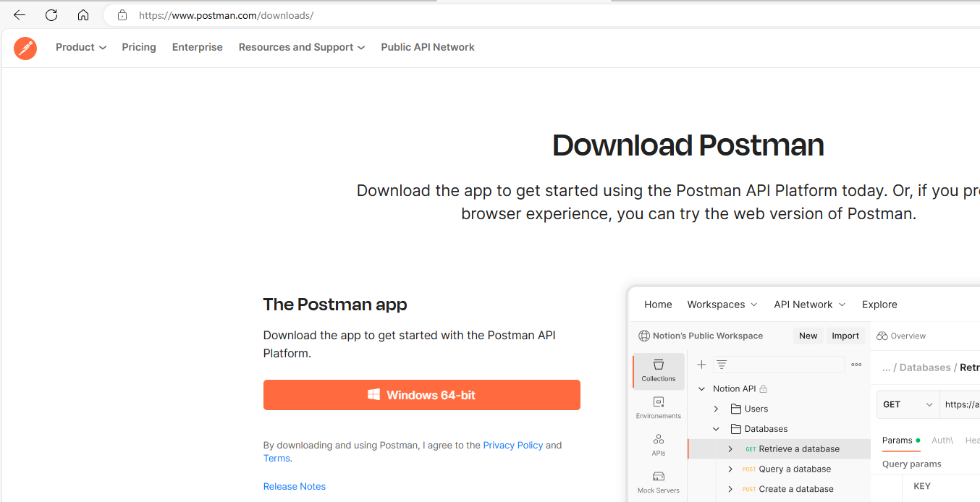Go to Public API Network
The image size is (980, 502).
428,47
